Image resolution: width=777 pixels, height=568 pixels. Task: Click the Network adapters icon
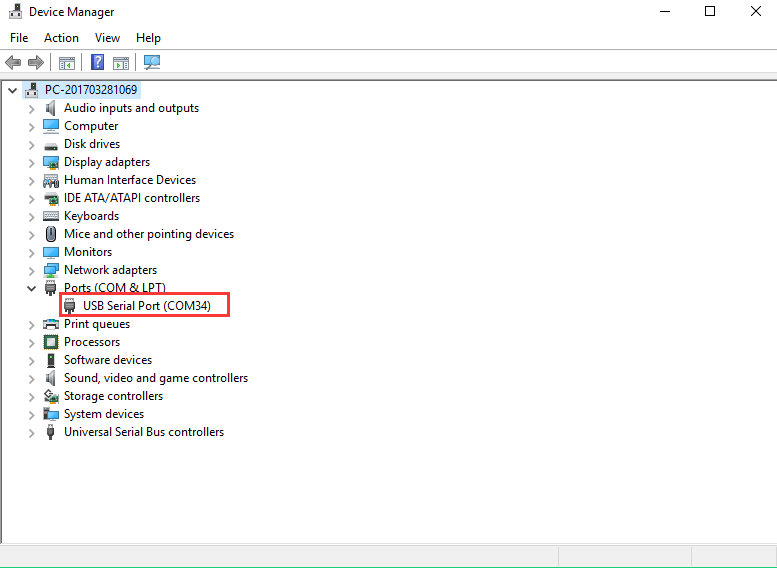coord(51,270)
